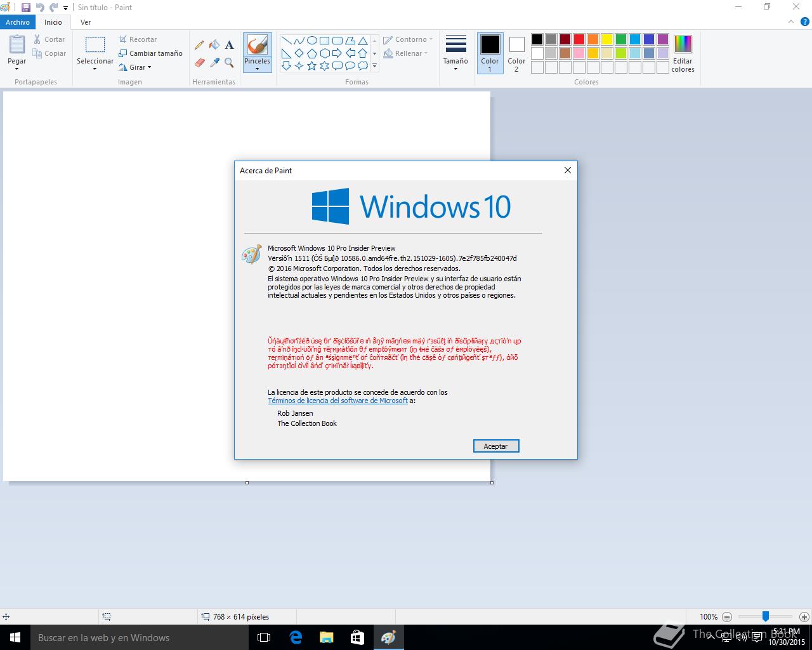Select the Fill with color bucket tool
The width and height of the screenshot is (812, 650).
(214, 45)
